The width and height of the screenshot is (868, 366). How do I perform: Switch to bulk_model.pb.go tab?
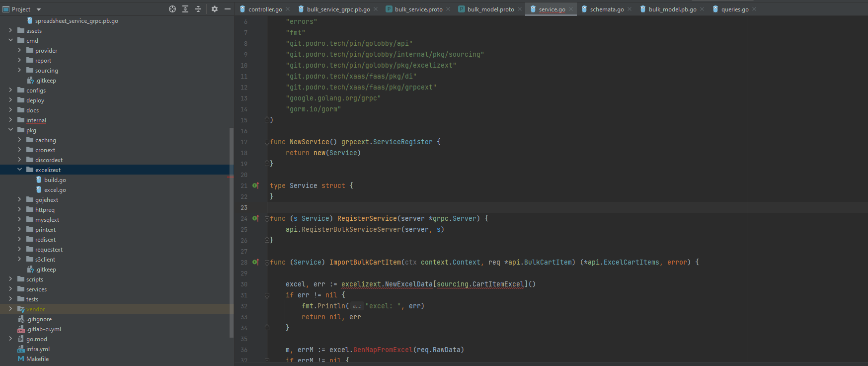(x=672, y=9)
